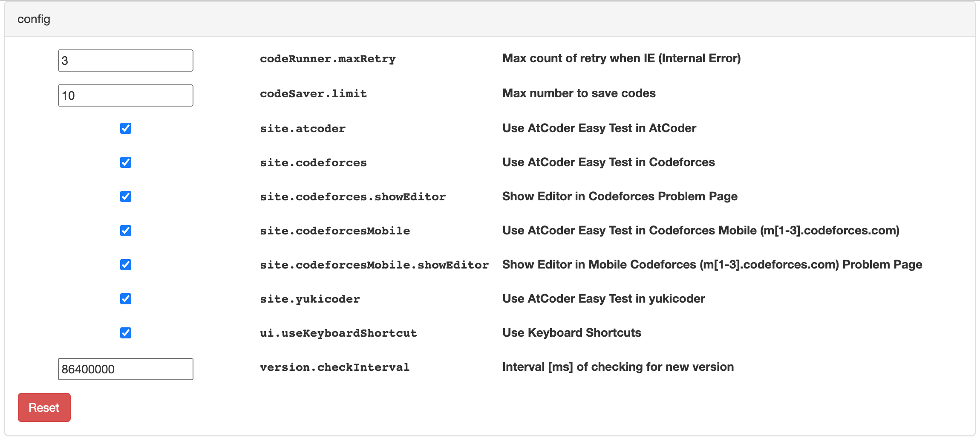980x439 pixels.
Task: Click the red Reset button
Action: (x=44, y=407)
